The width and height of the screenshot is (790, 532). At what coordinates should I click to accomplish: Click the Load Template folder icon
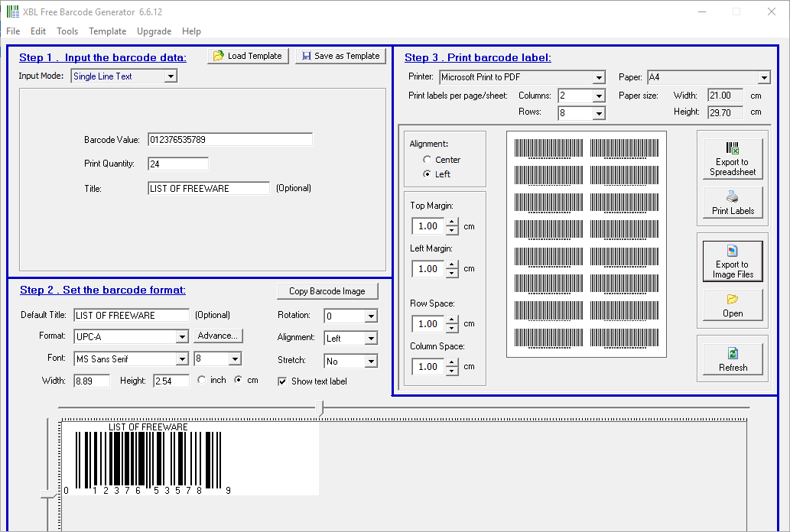(x=218, y=56)
